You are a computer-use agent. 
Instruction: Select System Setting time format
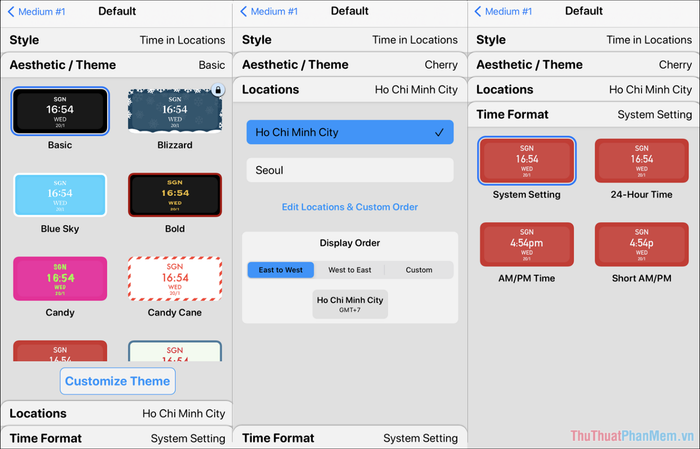527,161
